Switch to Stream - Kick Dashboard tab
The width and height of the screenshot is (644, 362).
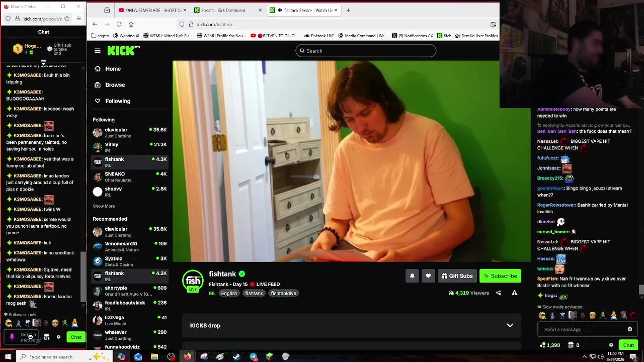point(227,10)
